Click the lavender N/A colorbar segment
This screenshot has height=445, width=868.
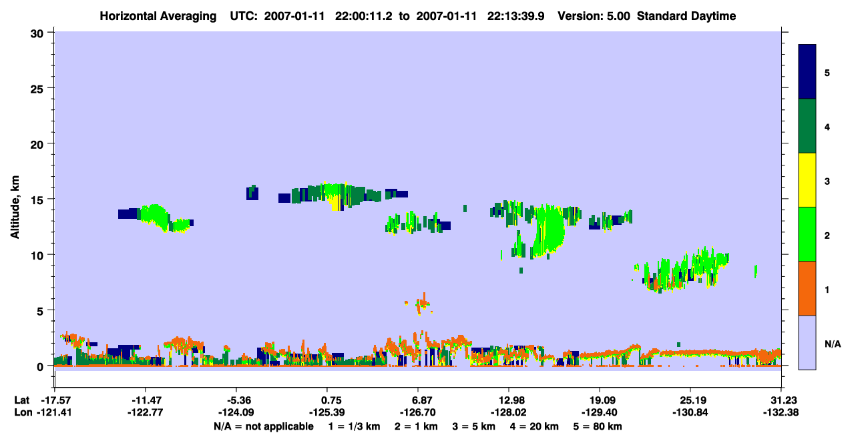click(x=807, y=342)
